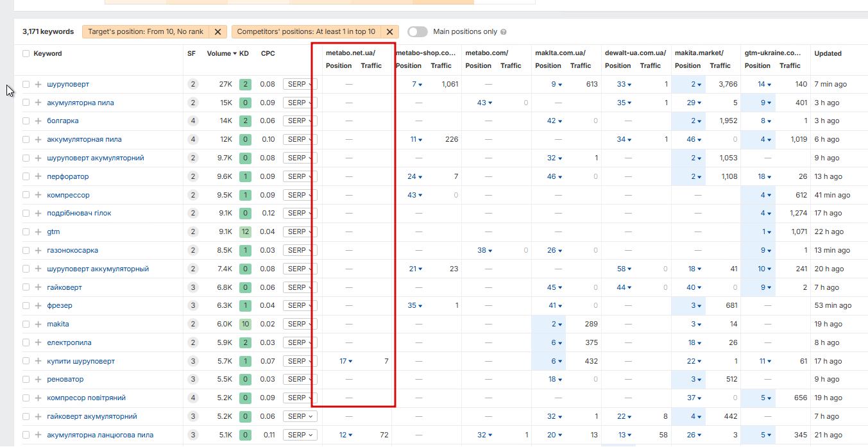Open keyword link купити шуруповерт
The width and height of the screenshot is (868, 447).
click(81, 361)
